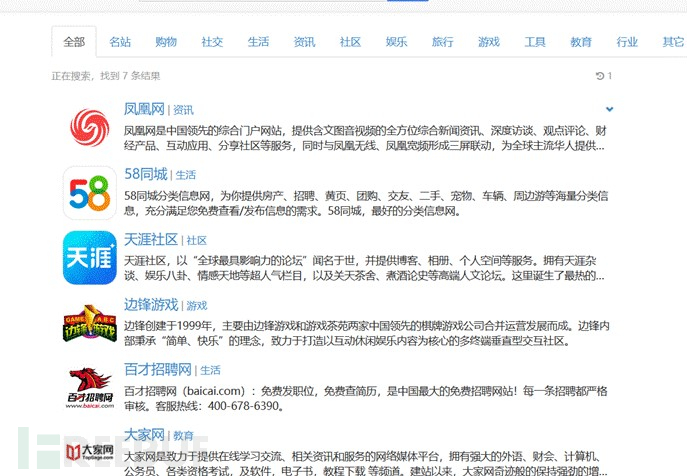Open the 大家网 title link
The width and height of the screenshot is (687, 476).
[144, 434]
